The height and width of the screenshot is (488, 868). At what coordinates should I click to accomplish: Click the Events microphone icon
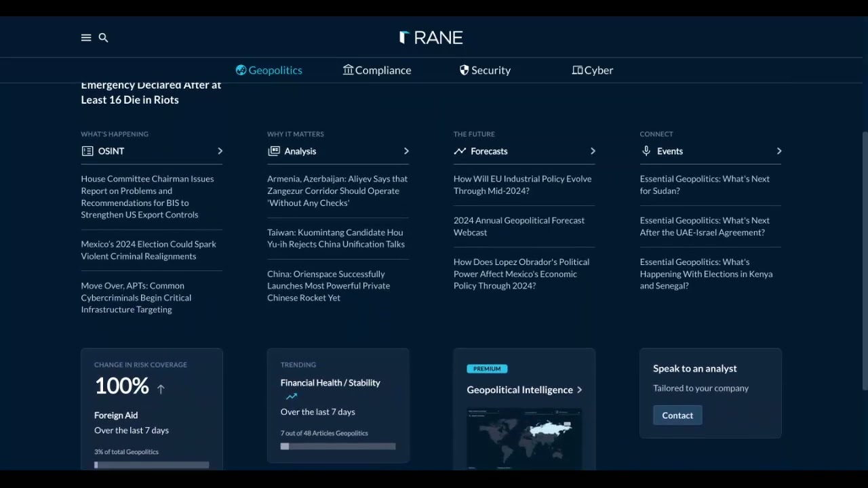(x=646, y=151)
